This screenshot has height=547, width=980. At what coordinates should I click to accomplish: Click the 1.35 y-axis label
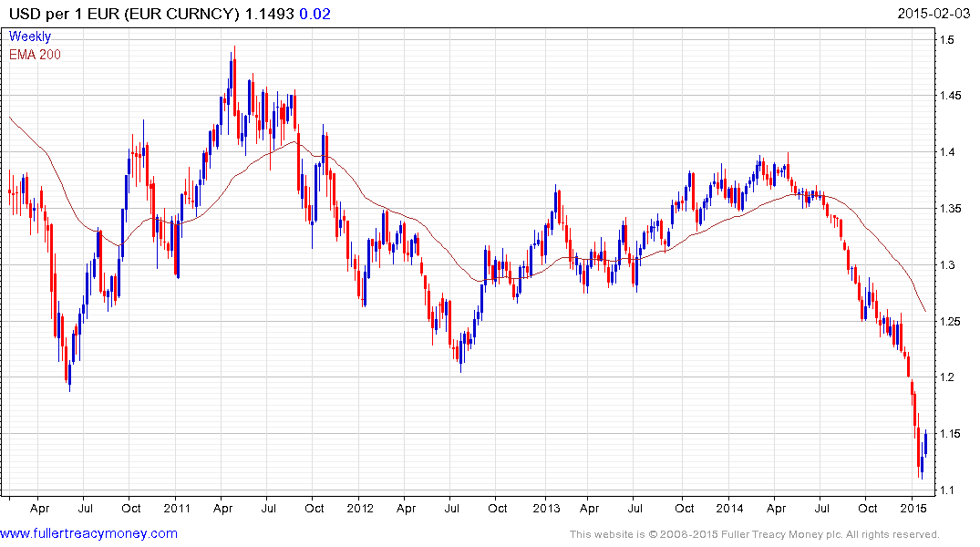pos(950,208)
